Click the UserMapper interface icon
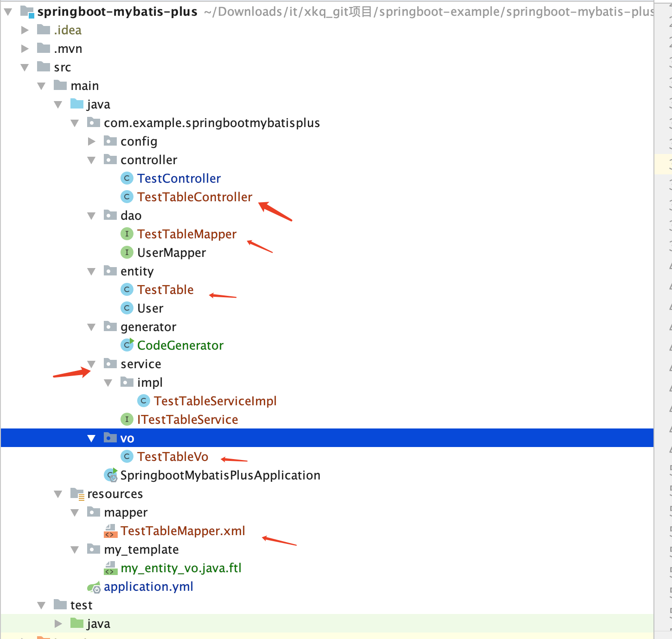Screen dimensions: 672x639 (127, 252)
